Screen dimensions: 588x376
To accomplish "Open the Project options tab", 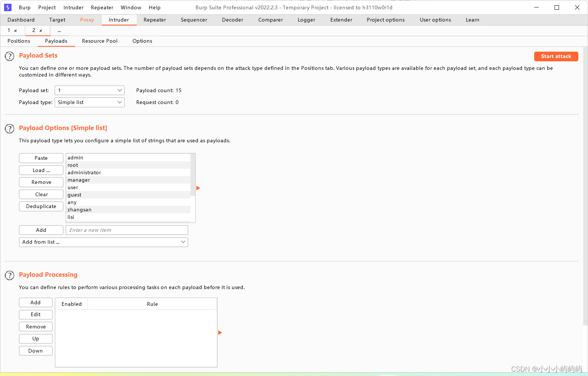I will (386, 20).
